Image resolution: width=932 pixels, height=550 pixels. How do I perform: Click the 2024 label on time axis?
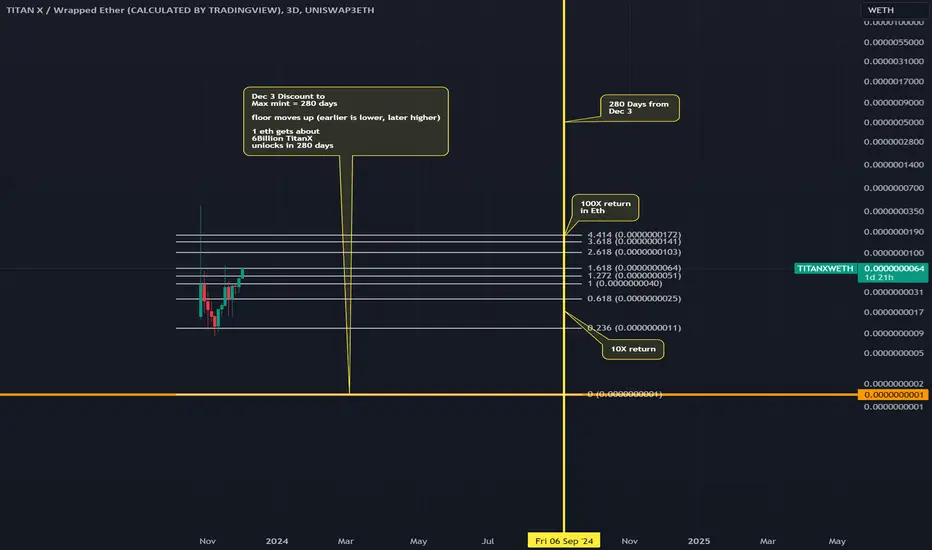277,541
